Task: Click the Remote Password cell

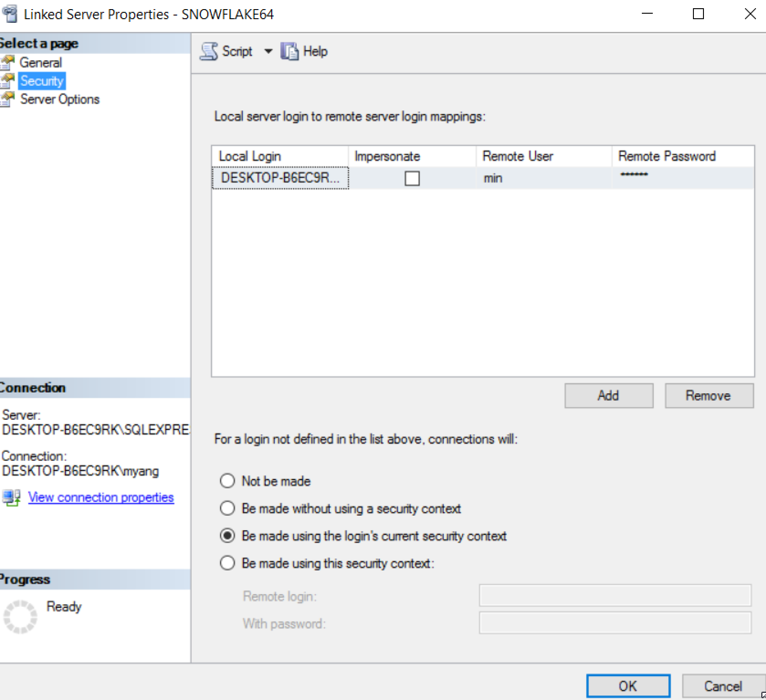Action: click(x=682, y=178)
